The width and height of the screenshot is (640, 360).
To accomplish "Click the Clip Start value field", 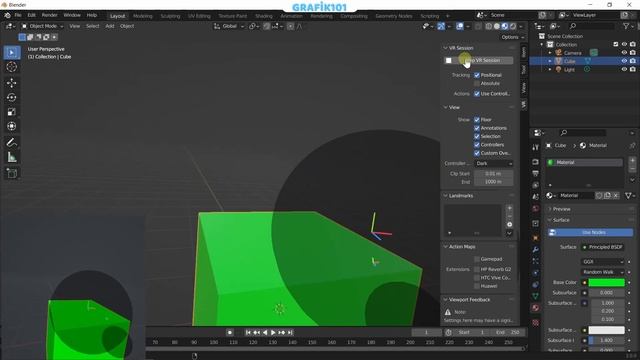I will click(494, 173).
